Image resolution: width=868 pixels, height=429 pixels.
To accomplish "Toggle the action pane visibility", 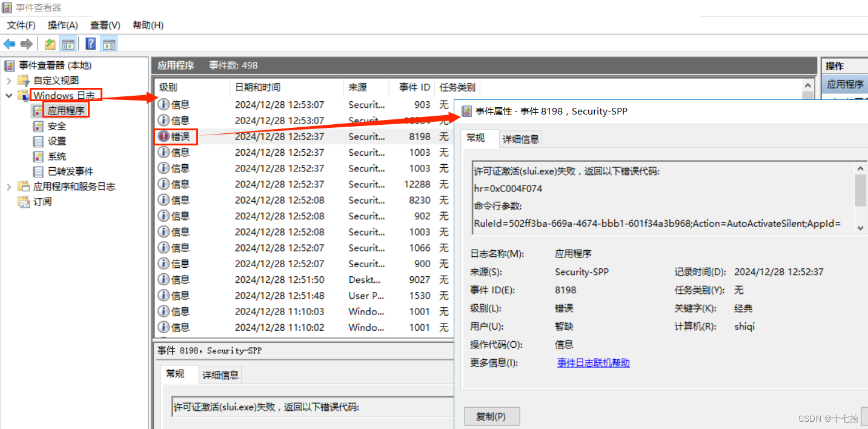I will [x=109, y=43].
